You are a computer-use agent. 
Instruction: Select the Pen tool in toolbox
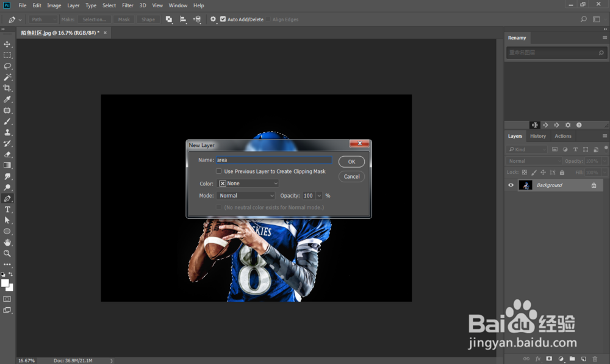click(x=7, y=198)
